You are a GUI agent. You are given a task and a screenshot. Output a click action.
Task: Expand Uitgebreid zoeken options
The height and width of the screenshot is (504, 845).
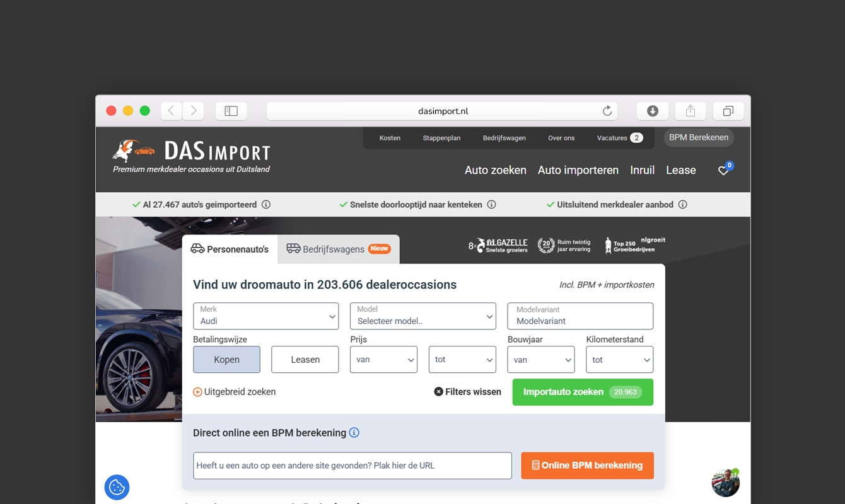coord(235,392)
